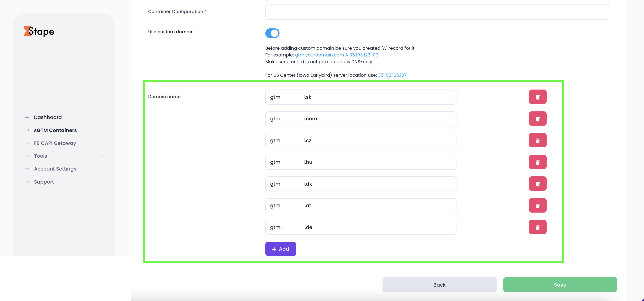Viewport: 644px width, 301px height.
Task: Click the Container Configuration input field
Action: pos(438,11)
